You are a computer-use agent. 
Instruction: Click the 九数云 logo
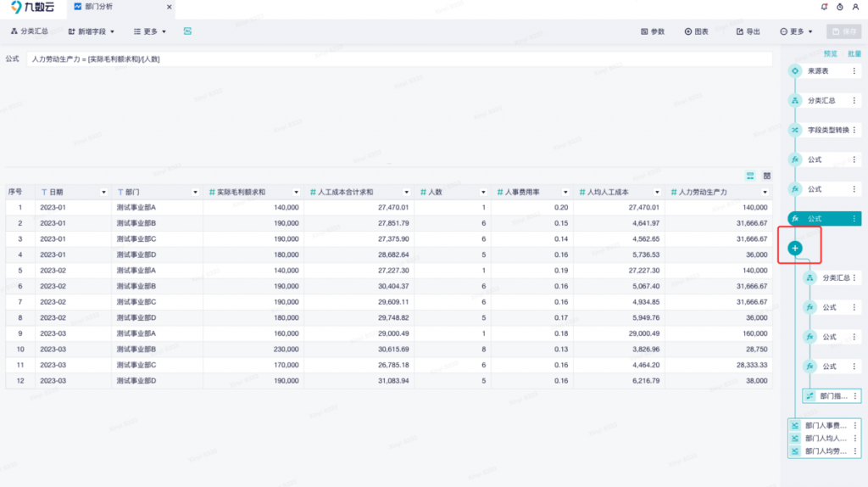33,7
